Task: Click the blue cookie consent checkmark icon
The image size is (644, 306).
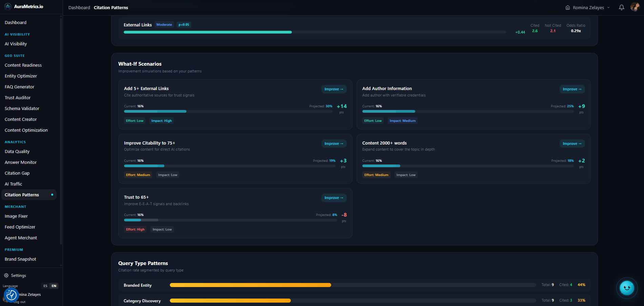Action: (x=11, y=295)
